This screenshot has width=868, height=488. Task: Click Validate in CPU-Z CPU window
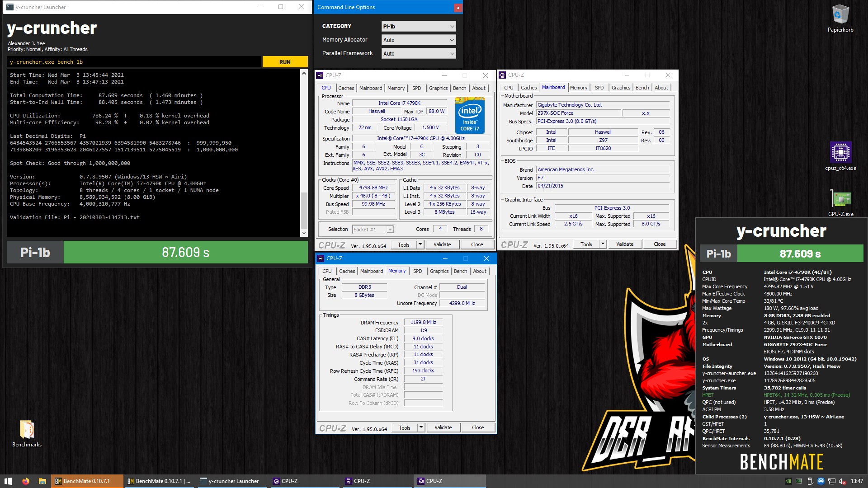point(442,244)
